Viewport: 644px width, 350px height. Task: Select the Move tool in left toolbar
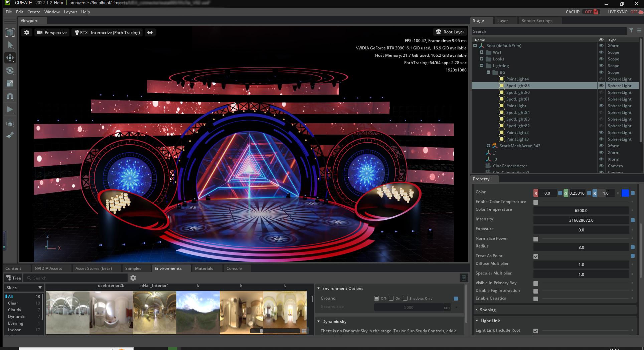pos(10,58)
